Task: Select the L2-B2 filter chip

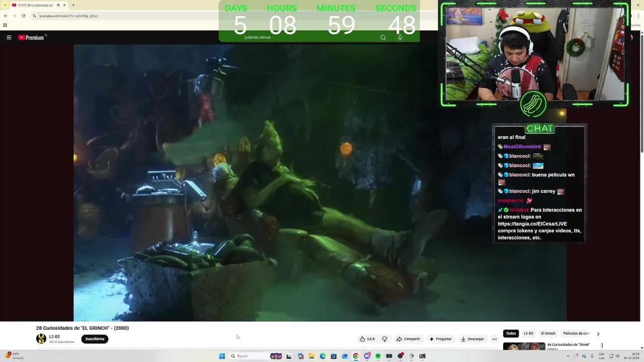Action: tap(528, 333)
